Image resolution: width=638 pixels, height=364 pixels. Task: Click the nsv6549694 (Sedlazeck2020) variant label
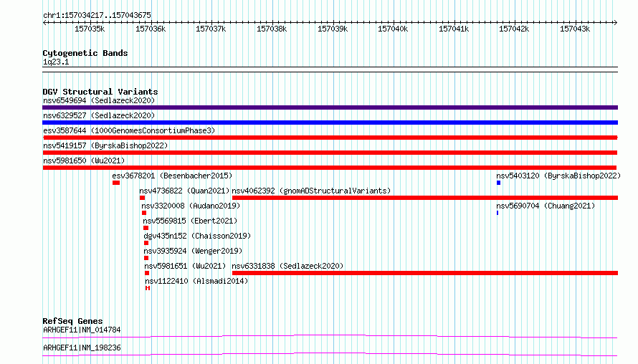99,100
